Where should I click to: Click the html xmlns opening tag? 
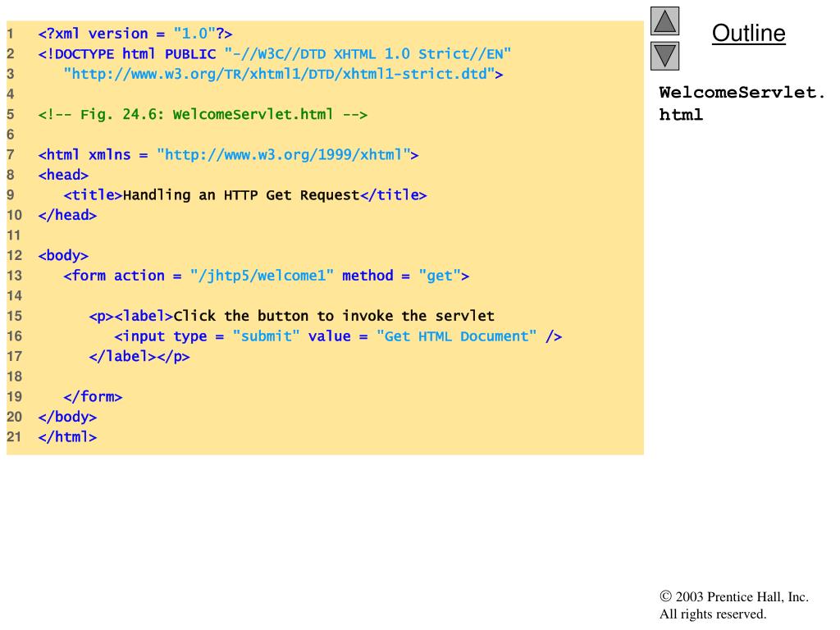(x=228, y=155)
